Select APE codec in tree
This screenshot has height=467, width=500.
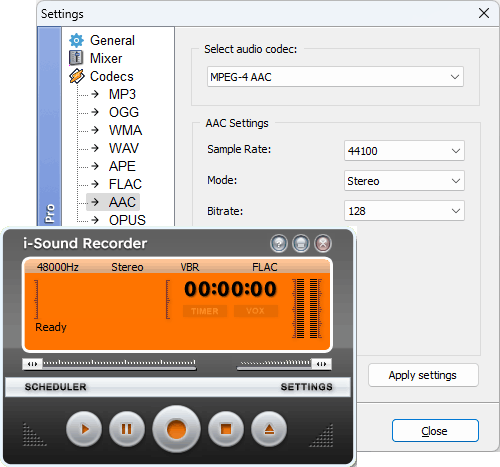122,166
